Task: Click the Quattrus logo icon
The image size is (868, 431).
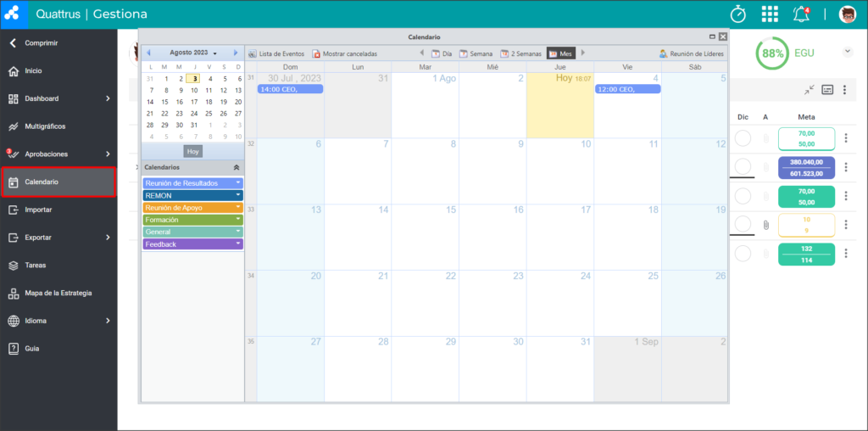Action: (x=14, y=14)
